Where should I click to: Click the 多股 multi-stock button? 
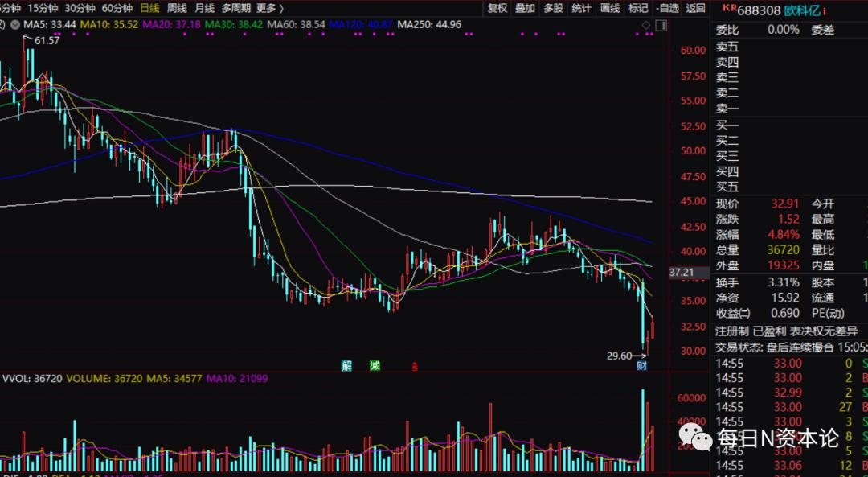(553, 8)
